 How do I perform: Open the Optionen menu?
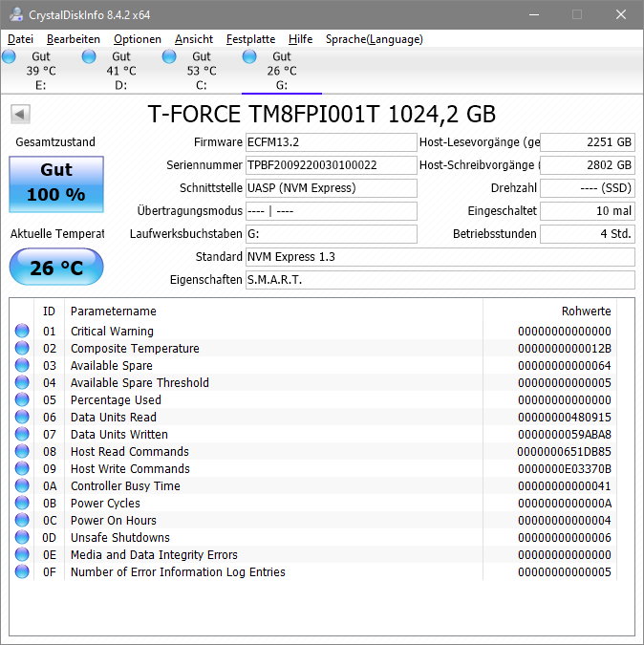click(138, 39)
